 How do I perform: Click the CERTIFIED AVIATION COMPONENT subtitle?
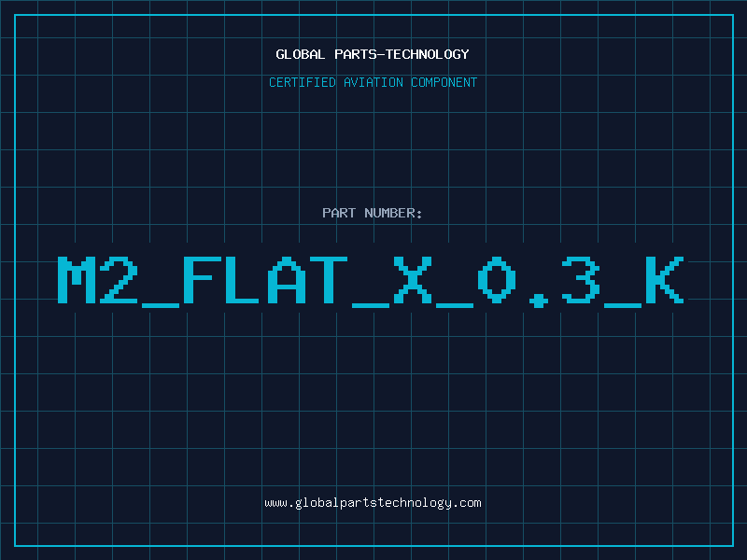[x=373, y=82]
